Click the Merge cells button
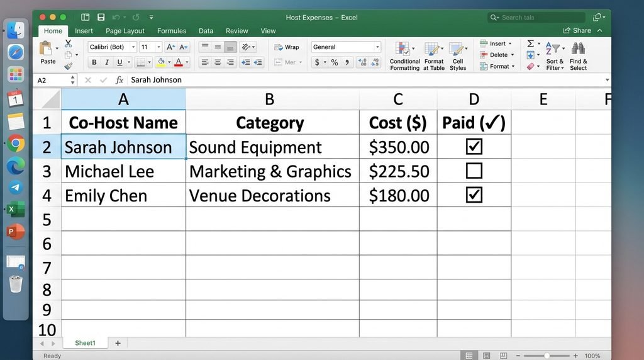Viewport: 644px width, 360px height. pos(288,62)
